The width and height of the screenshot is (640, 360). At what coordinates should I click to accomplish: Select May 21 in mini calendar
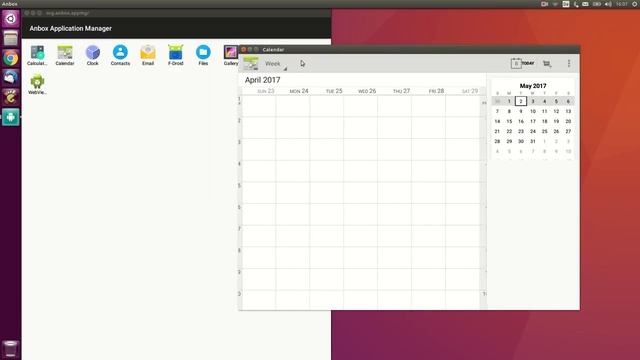pos(497,131)
